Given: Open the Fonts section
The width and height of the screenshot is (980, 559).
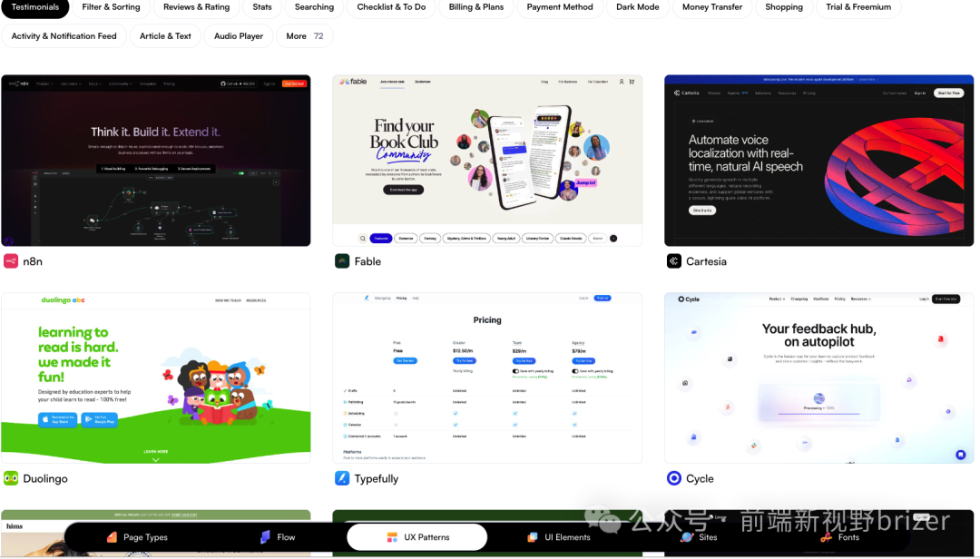Looking at the screenshot, I should click(839, 537).
